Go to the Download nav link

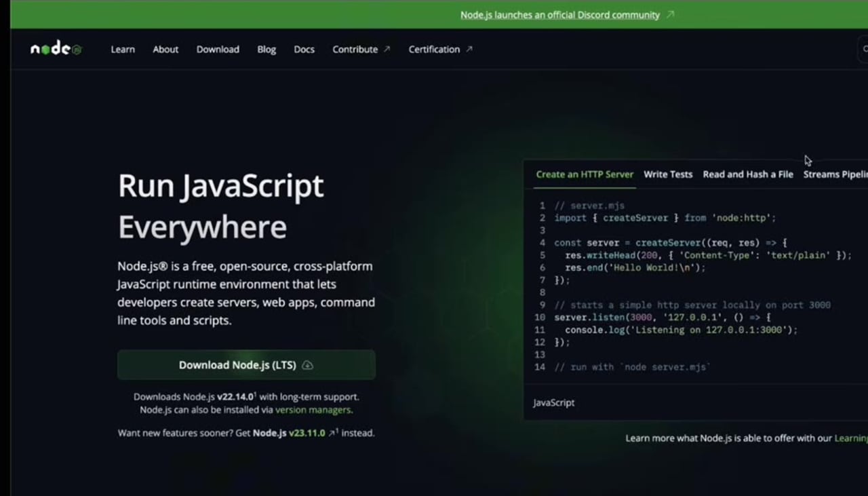pos(218,50)
